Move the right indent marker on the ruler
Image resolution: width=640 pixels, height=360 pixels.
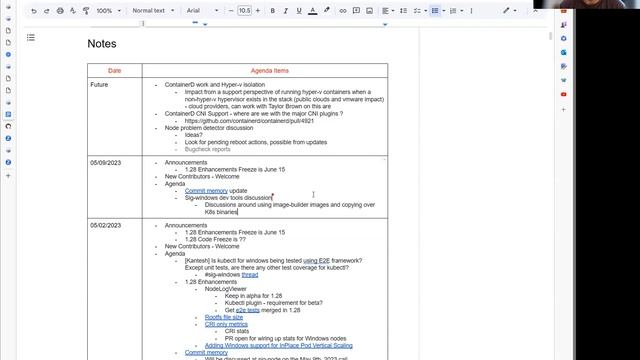click(x=384, y=24)
